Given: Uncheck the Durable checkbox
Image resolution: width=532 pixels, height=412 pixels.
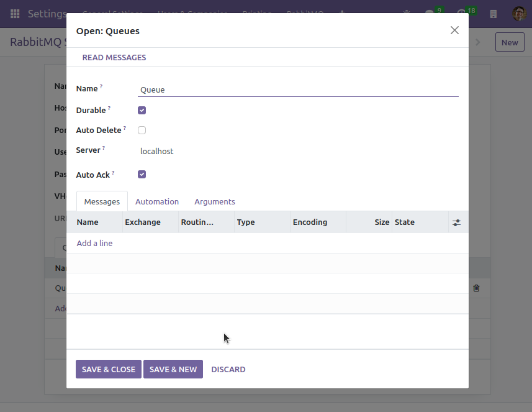Looking at the screenshot, I should pos(142,111).
